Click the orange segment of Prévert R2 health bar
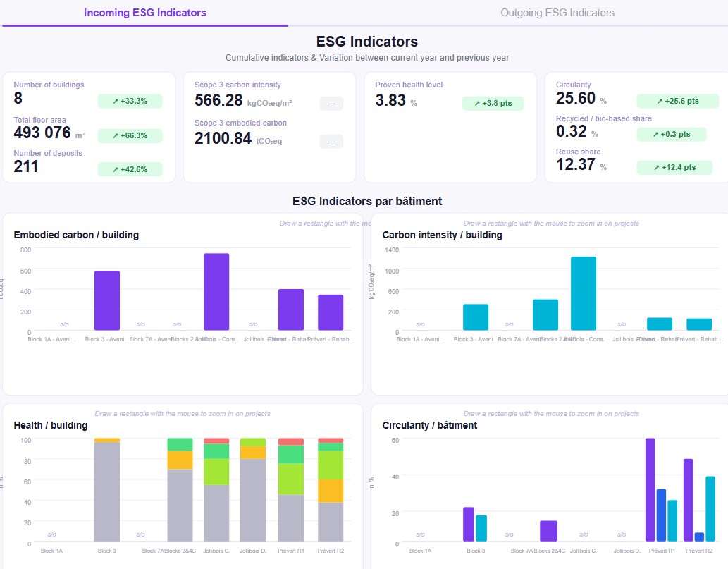 [x=331, y=491]
